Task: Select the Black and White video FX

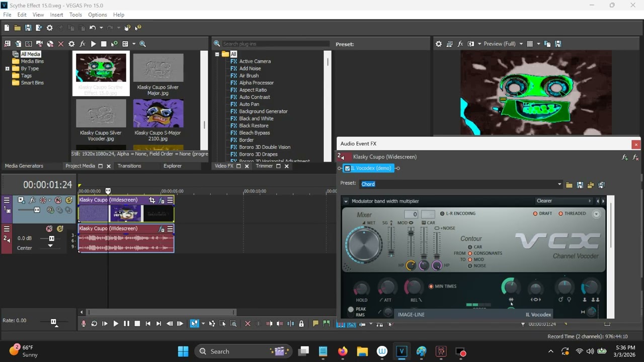Action: point(256,119)
